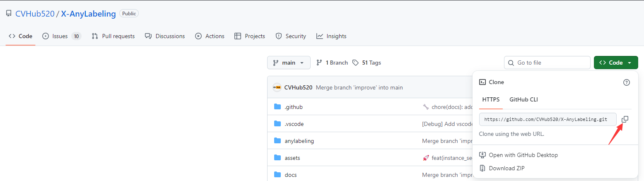The image size is (644, 181).
Task: Click the terminal icon beside Clone
Action: click(482, 82)
